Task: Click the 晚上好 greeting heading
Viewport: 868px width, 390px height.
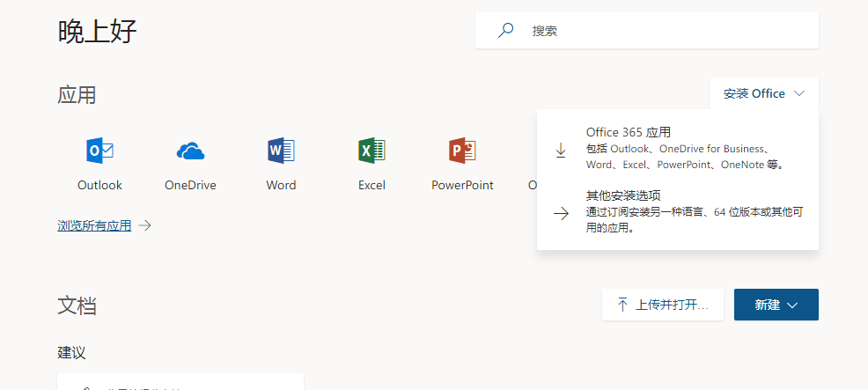Action: coord(97,31)
